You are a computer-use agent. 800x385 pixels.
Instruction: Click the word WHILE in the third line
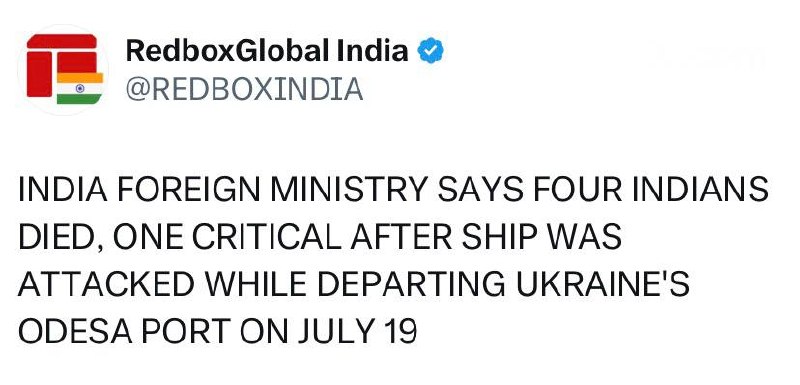pyautogui.click(x=260, y=285)
